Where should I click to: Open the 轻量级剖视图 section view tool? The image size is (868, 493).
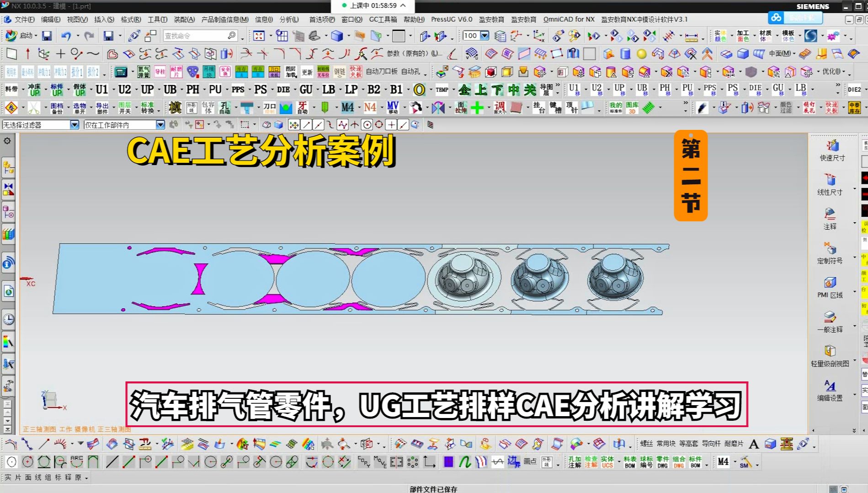pyautogui.click(x=830, y=356)
